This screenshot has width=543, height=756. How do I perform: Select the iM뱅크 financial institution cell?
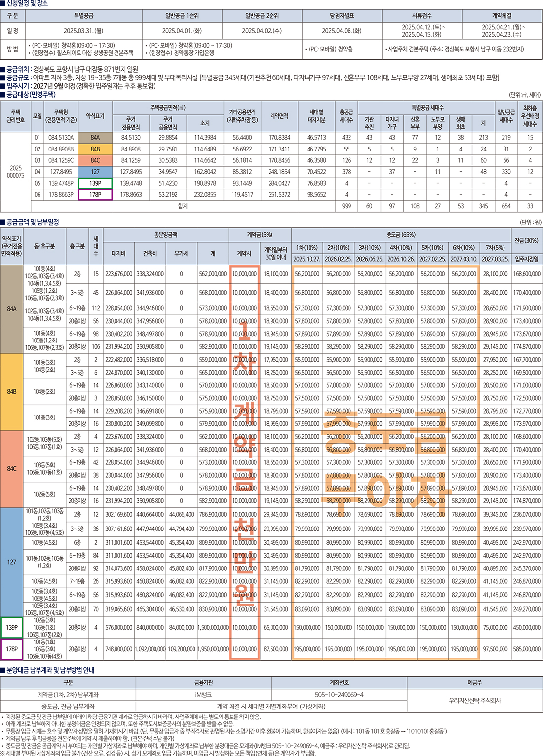203,695
